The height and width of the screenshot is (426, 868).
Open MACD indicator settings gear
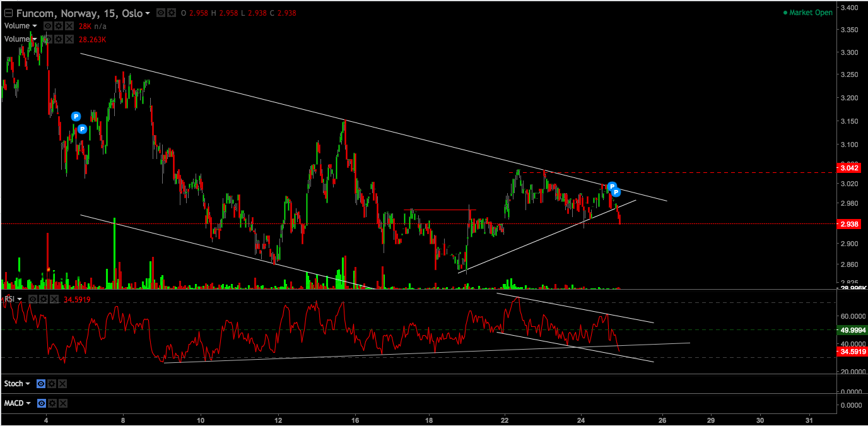(x=52, y=403)
